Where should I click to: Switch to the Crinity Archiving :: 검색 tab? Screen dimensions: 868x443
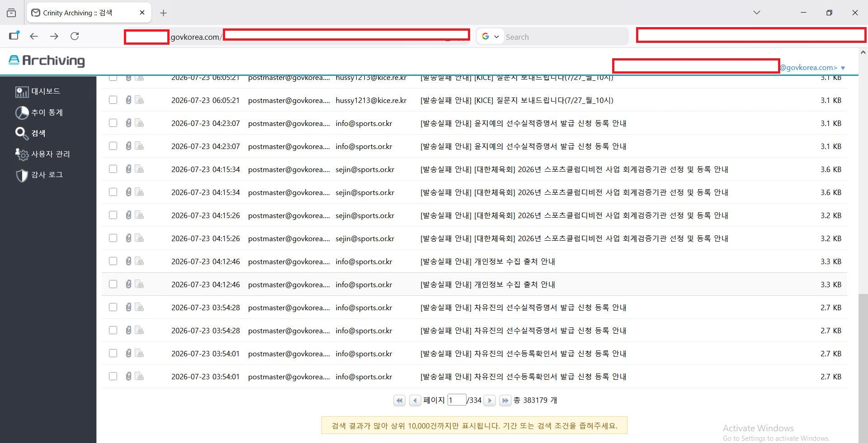89,13
